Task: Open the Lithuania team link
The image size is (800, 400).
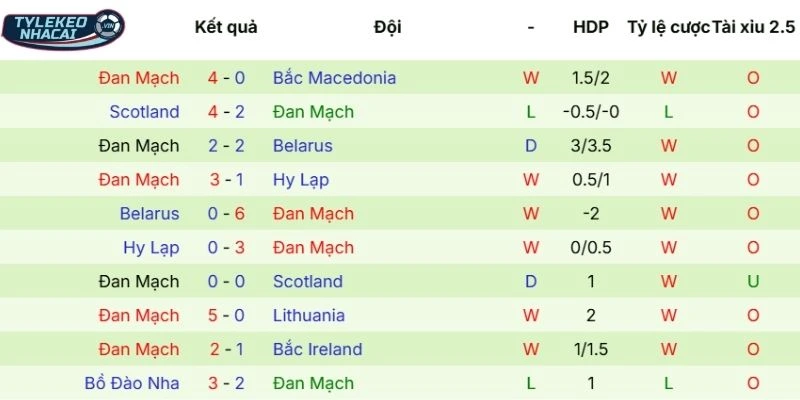Action: point(309,316)
